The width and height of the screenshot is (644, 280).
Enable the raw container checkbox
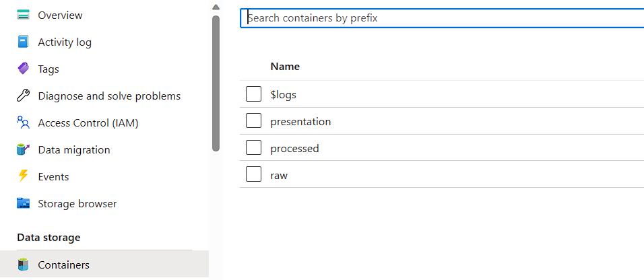(x=253, y=174)
